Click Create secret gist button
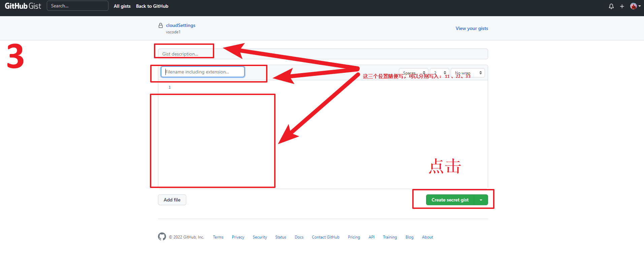644x253 pixels. coord(450,200)
